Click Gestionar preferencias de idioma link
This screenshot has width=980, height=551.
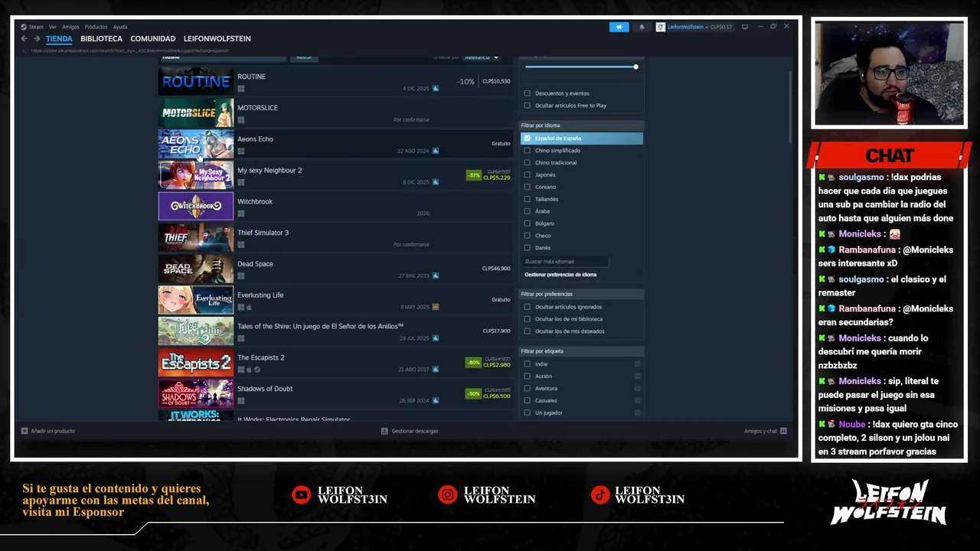(560, 275)
